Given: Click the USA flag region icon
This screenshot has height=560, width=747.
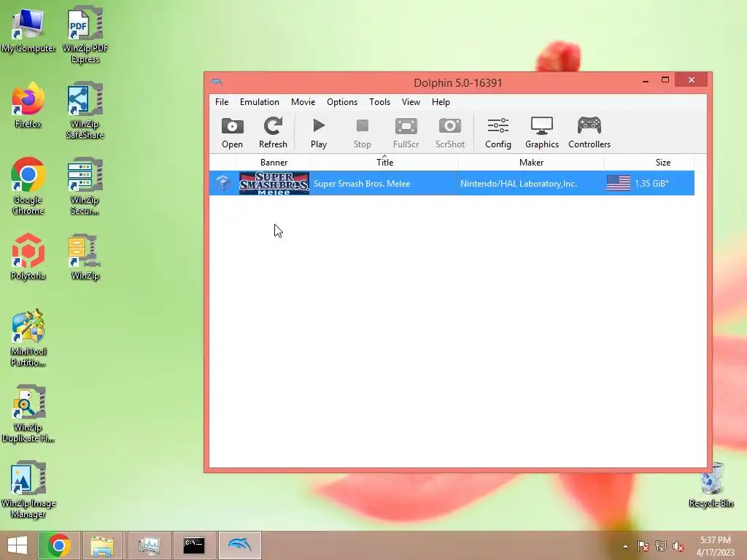Looking at the screenshot, I should (619, 183).
